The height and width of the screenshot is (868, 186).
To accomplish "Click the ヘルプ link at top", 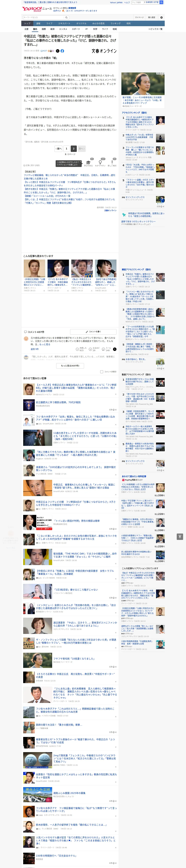I will point(127,2).
